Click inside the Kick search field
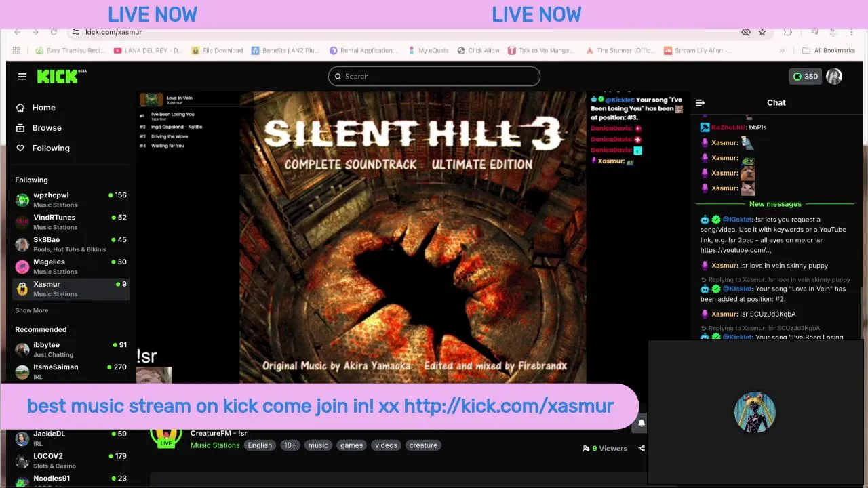The image size is (868, 488). [x=434, y=77]
